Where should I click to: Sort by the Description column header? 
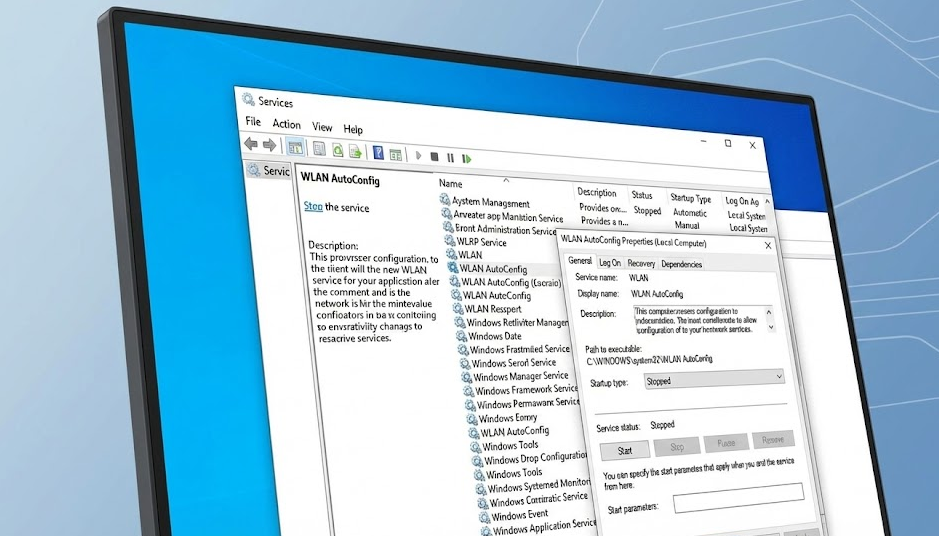[596, 192]
